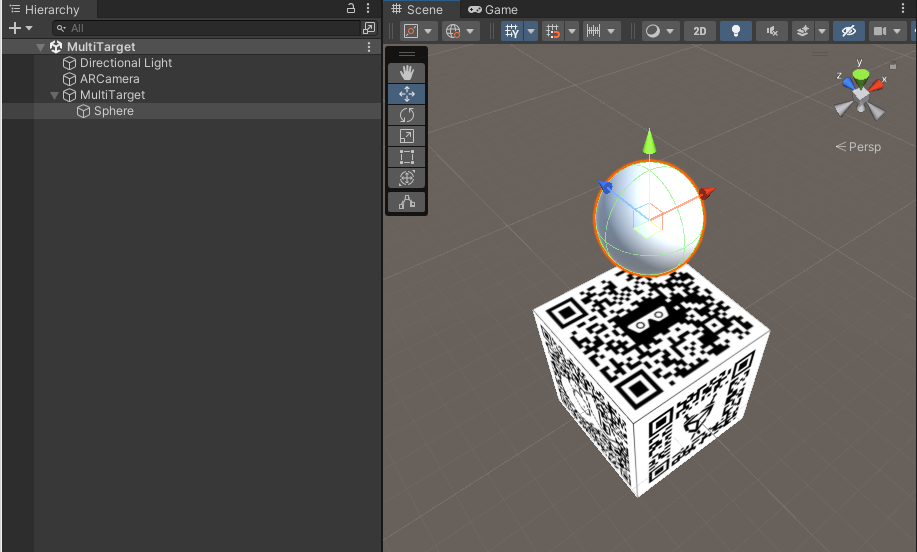The height and width of the screenshot is (552, 917).
Task: Click the center cube of the orientation gizmo
Action: (860, 95)
